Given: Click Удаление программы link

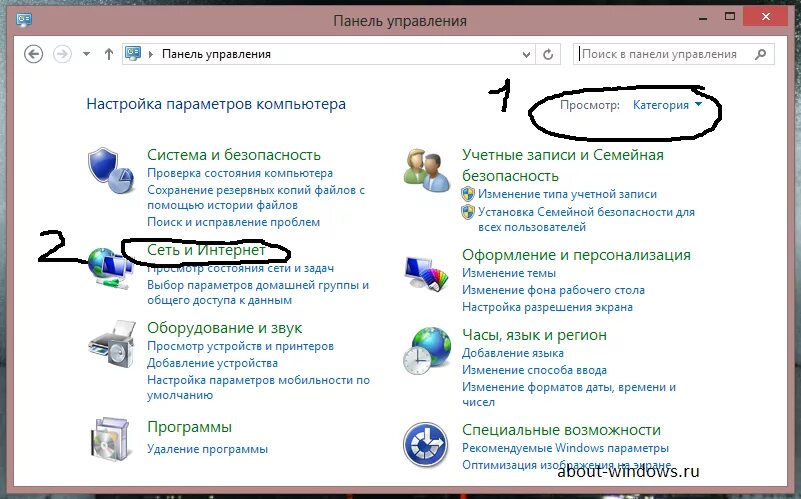Looking at the screenshot, I should 207,449.
